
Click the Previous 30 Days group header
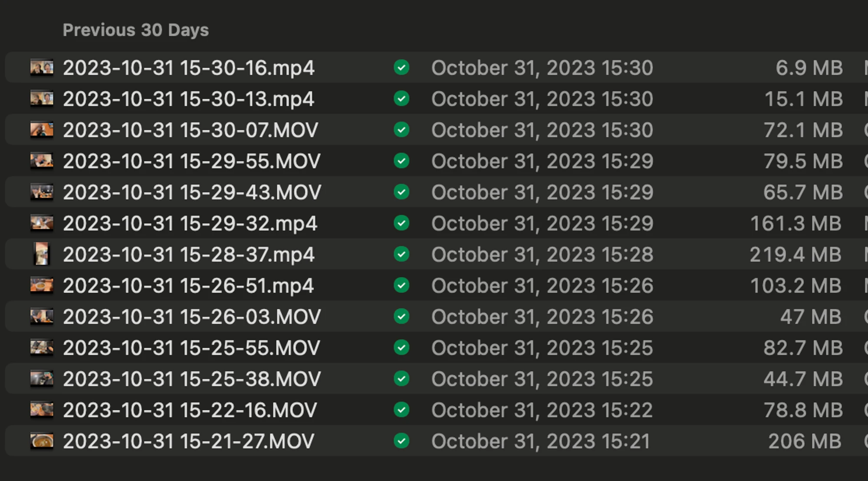[136, 30]
